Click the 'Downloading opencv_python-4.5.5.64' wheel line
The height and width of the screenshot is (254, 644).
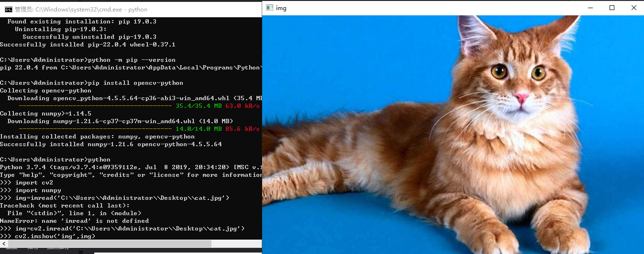tap(134, 98)
